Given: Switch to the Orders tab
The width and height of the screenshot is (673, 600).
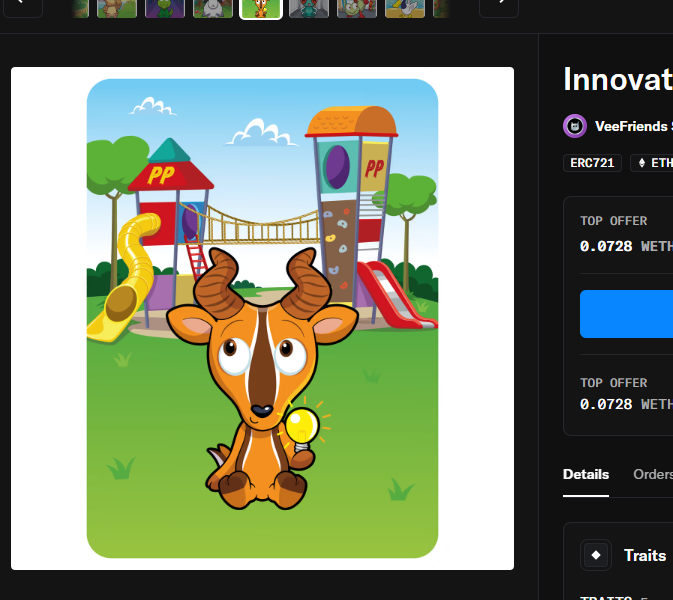Looking at the screenshot, I should [x=653, y=474].
